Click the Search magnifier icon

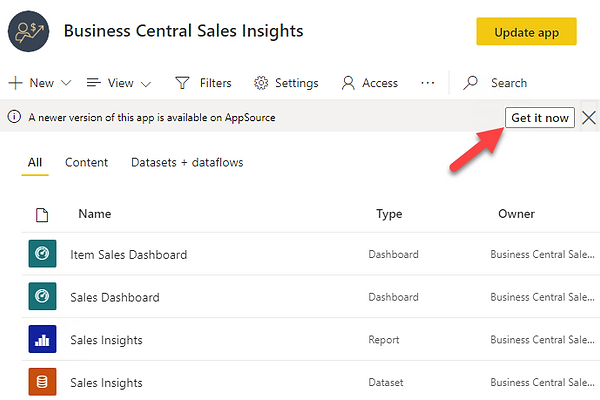470,83
